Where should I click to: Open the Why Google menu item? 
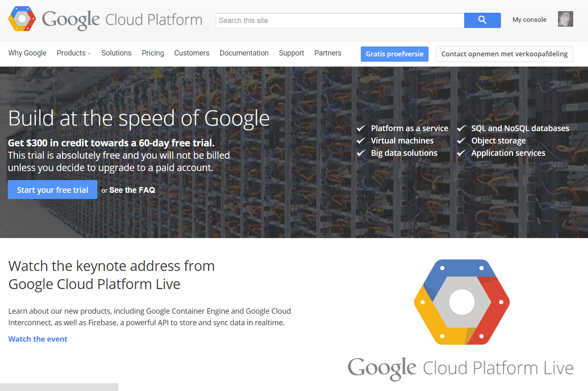coord(28,53)
